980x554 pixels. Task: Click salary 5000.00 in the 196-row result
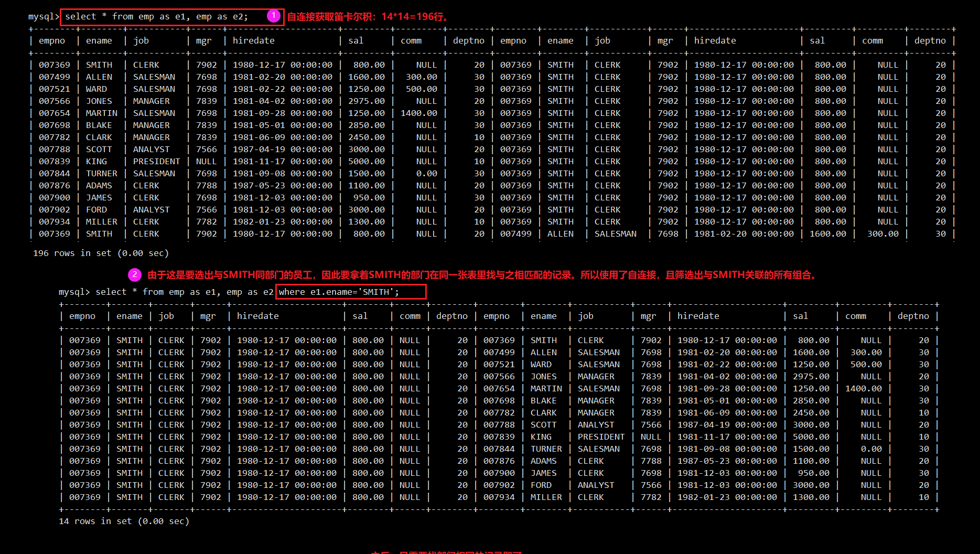pyautogui.click(x=367, y=161)
